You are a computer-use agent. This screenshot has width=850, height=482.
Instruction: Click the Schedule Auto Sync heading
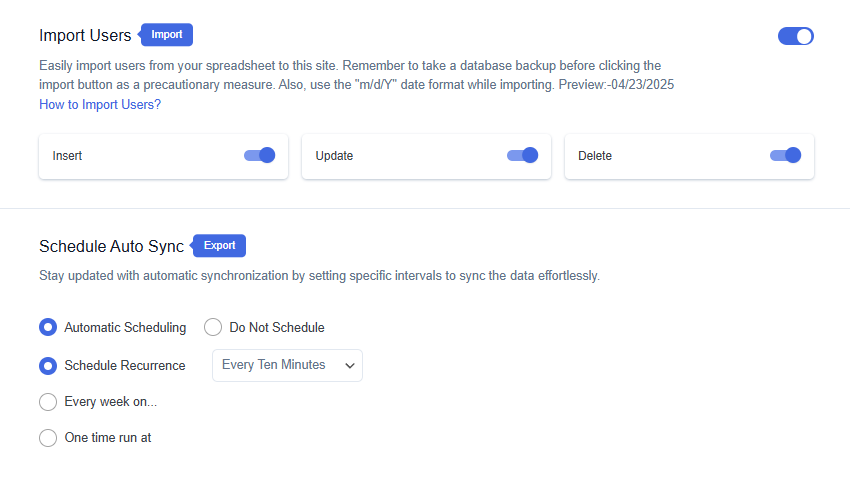click(x=111, y=246)
